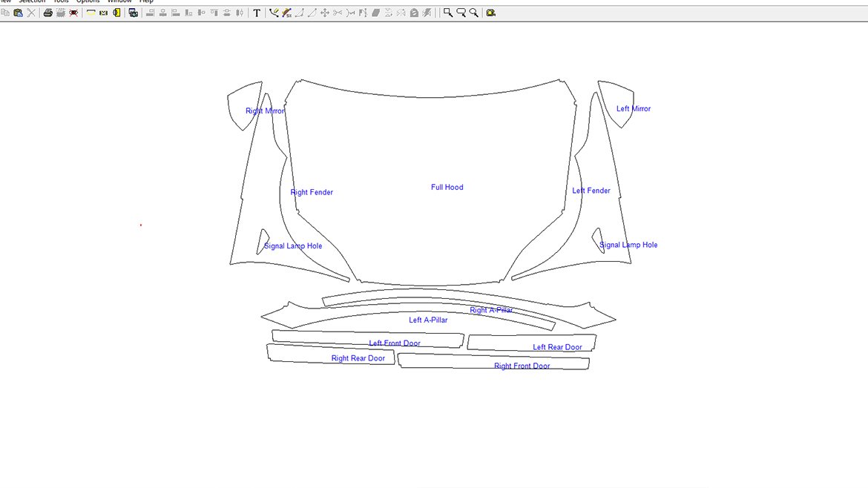Screen dimensions: 868x488
Task: Click the Copy icon in the toolbar
Action: 5,13
